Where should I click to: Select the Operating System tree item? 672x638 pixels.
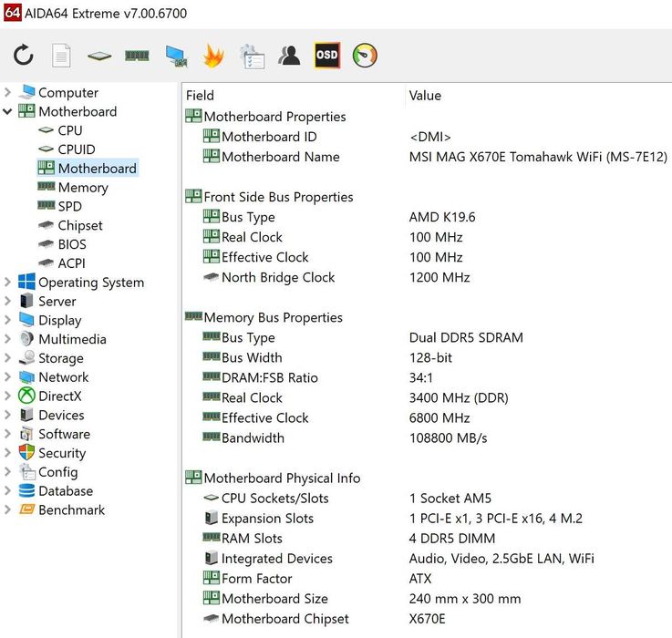[81, 282]
